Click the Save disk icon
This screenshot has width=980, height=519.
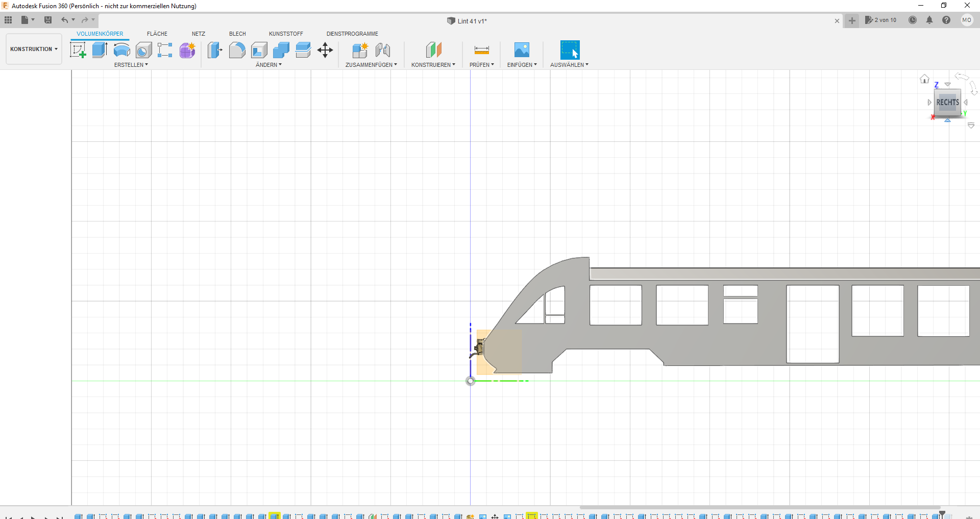click(x=48, y=20)
